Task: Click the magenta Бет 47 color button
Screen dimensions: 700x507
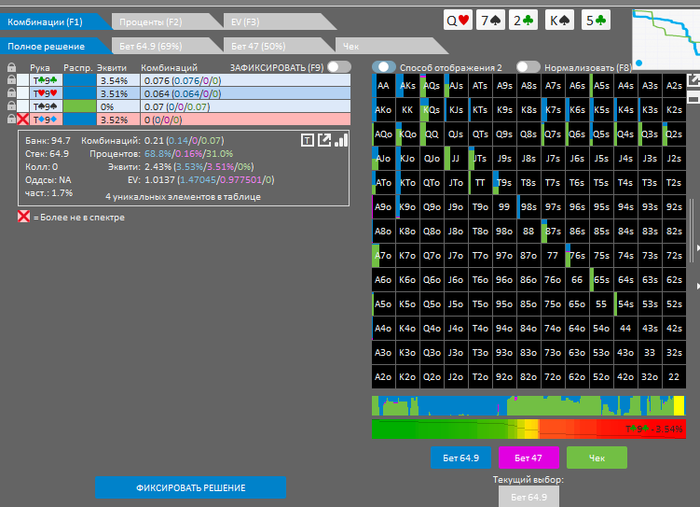Action: point(529,458)
